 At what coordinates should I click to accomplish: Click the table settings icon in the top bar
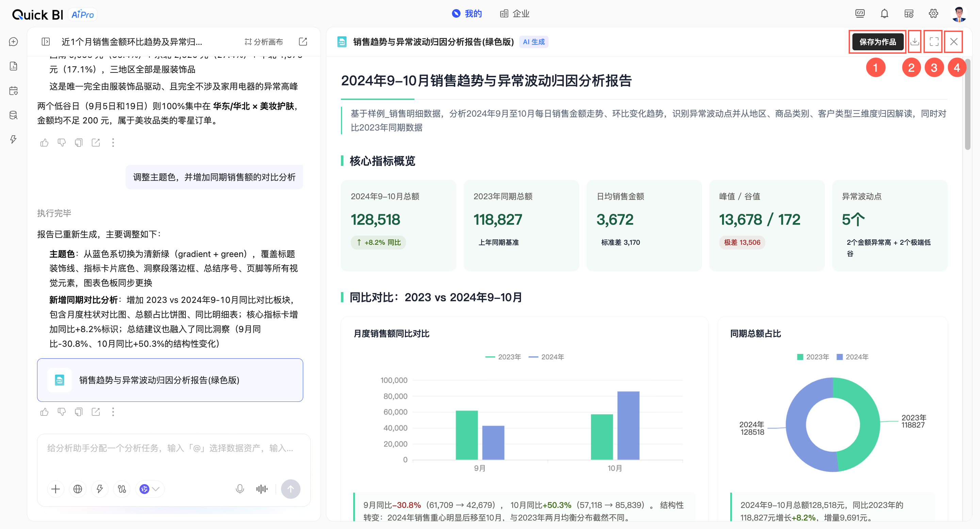[909, 14]
